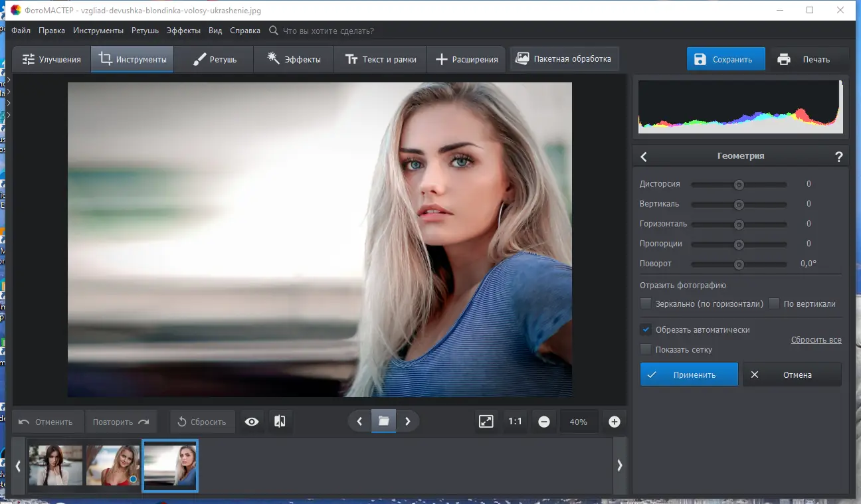The height and width of the screenshot is (504, 861).
Task: Toggle the show grid checkbox
Action: 645,349
